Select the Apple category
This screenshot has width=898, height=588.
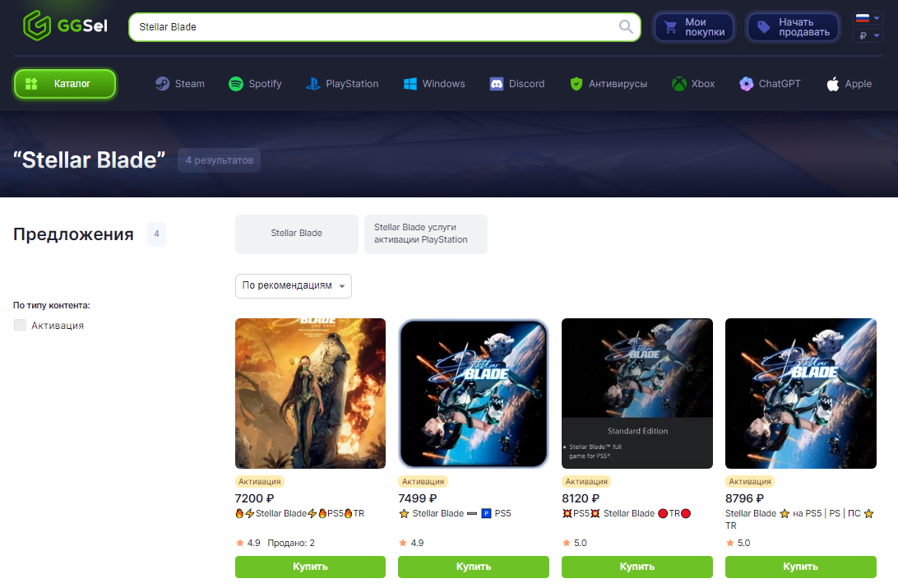tap(849, 84)
